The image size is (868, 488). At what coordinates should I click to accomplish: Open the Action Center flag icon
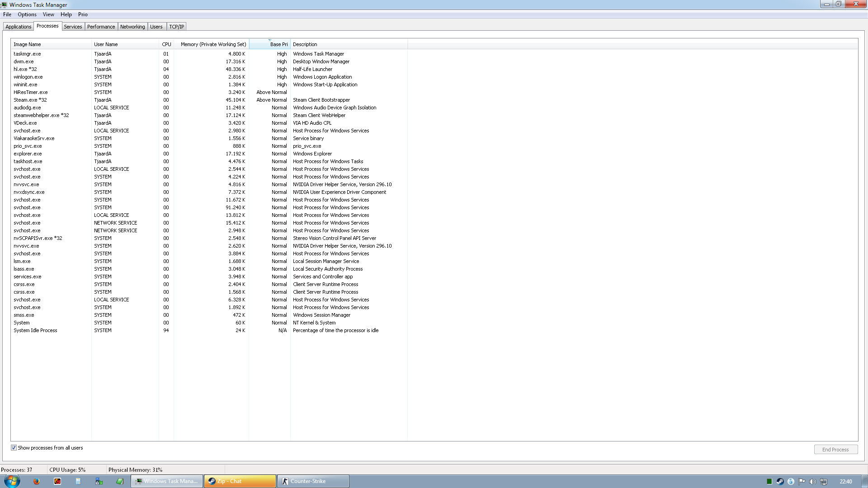click(802, 481)
